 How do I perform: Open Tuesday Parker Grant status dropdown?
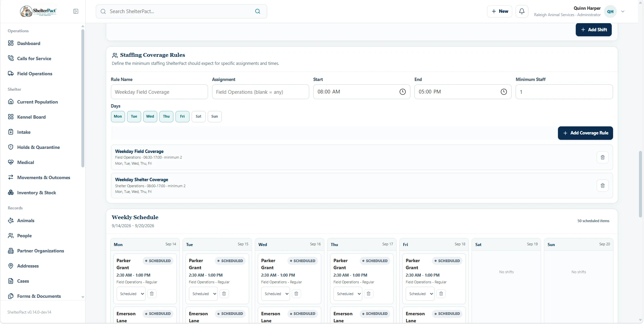(203, 294)
